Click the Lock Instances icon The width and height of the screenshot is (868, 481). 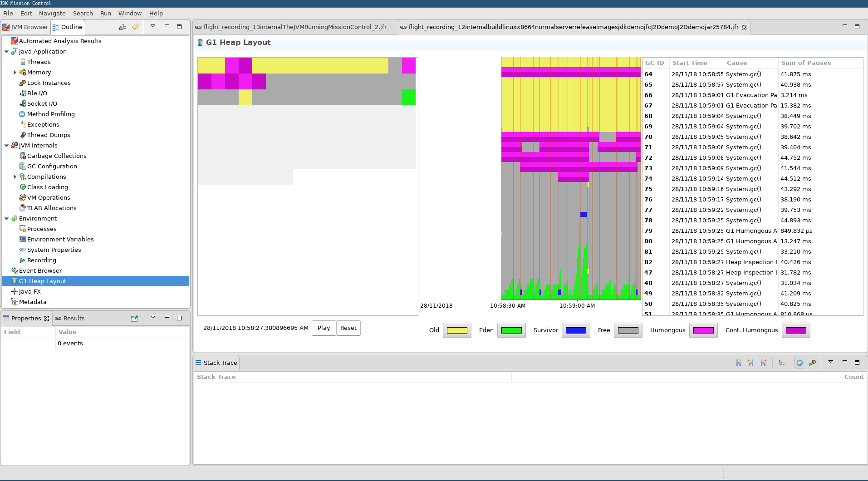[23, 83]
